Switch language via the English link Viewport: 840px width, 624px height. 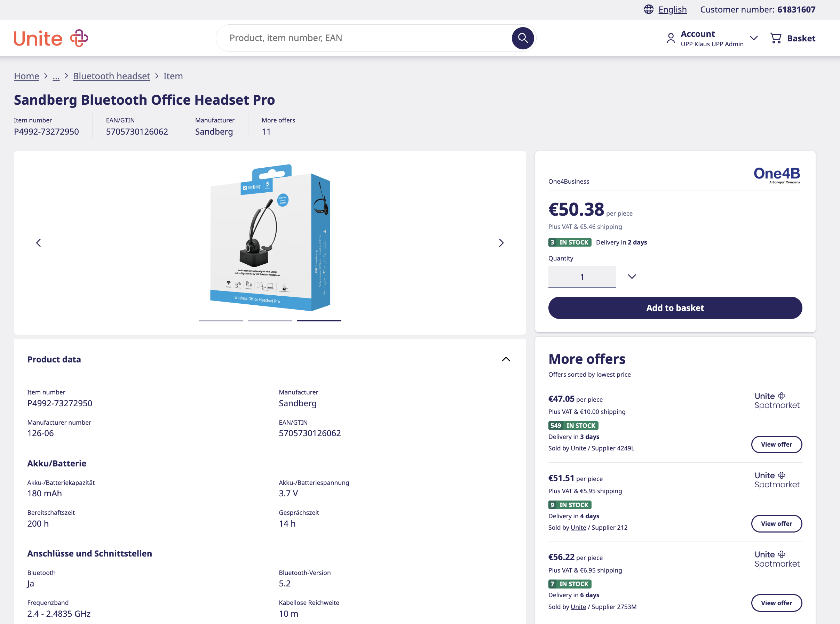[x=672, y=9]
